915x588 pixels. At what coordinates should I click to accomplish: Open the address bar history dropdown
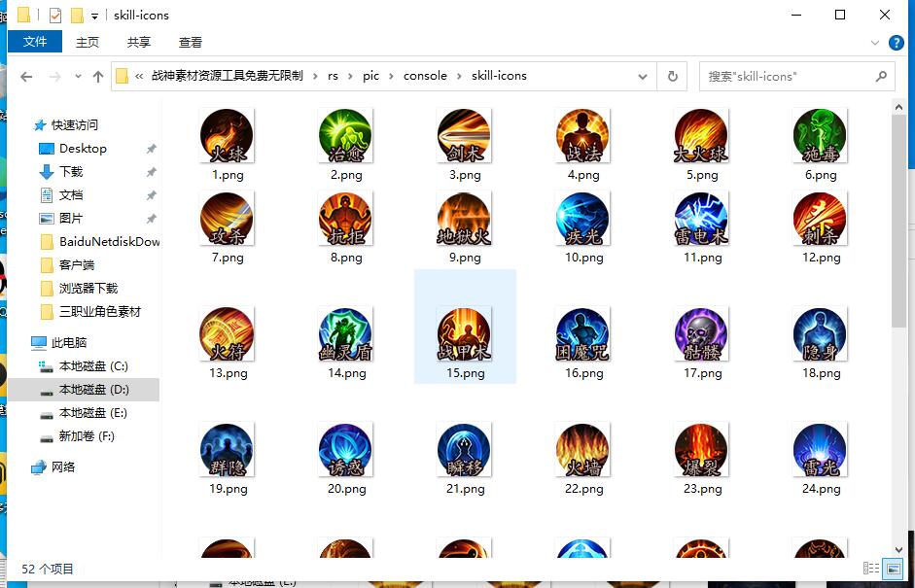click(643, 76)
